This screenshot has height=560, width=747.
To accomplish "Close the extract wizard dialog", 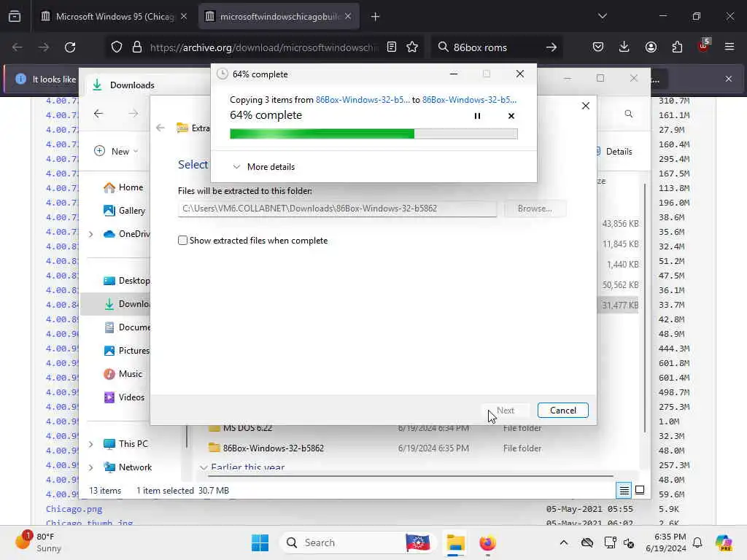I will point(586,106).
